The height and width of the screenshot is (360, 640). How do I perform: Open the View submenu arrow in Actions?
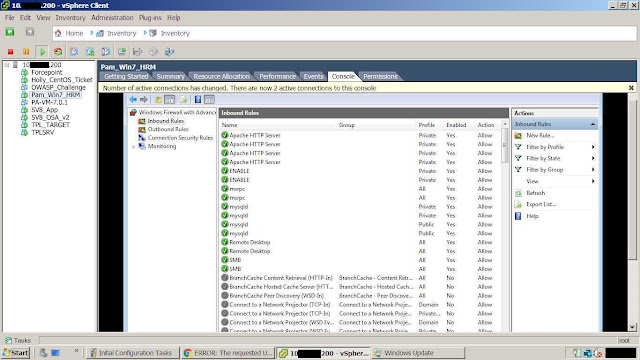coord(593,181)
